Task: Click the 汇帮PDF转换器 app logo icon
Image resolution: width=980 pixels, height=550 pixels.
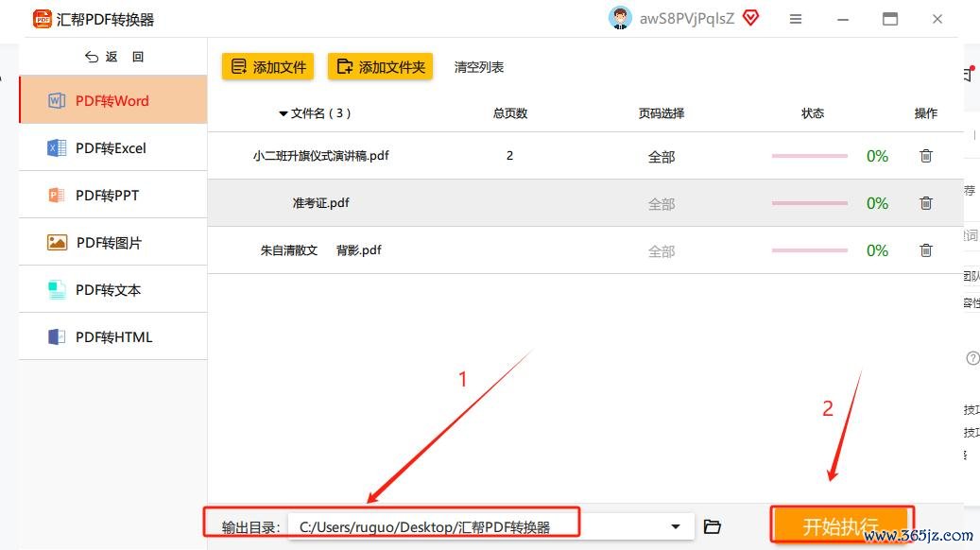Action: [42, 19]
